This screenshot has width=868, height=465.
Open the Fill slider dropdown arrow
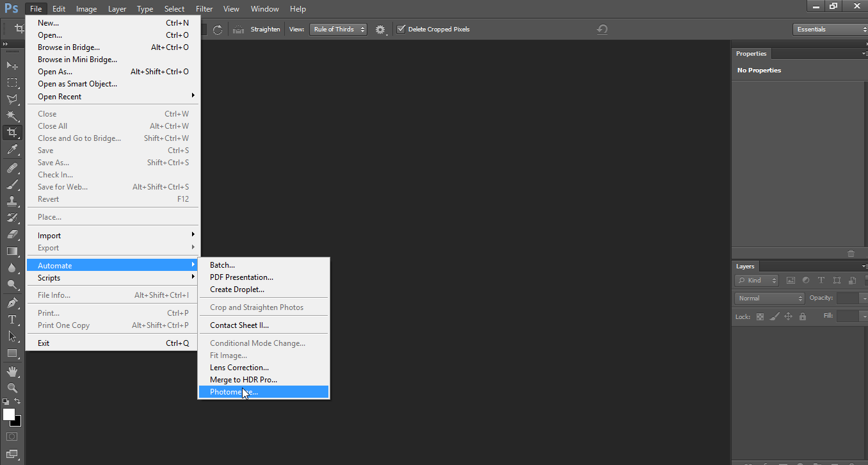(x=863, y=316)
